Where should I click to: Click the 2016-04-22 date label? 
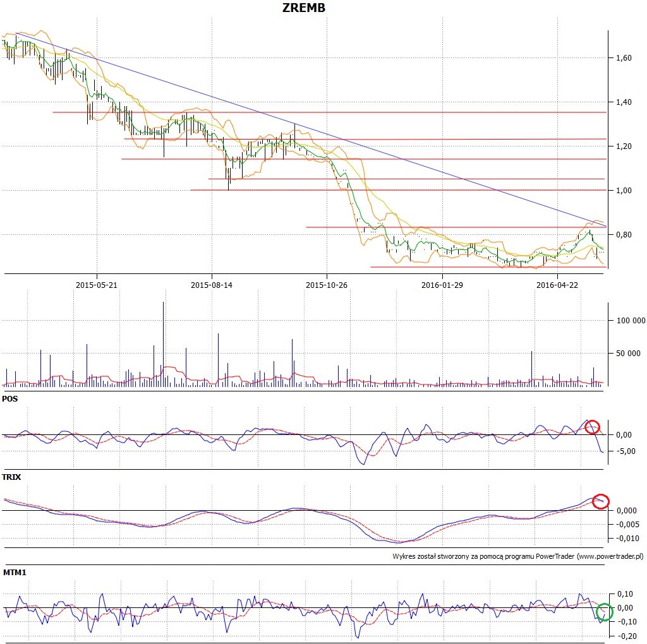pyautogui.click(x=557, y=285)
